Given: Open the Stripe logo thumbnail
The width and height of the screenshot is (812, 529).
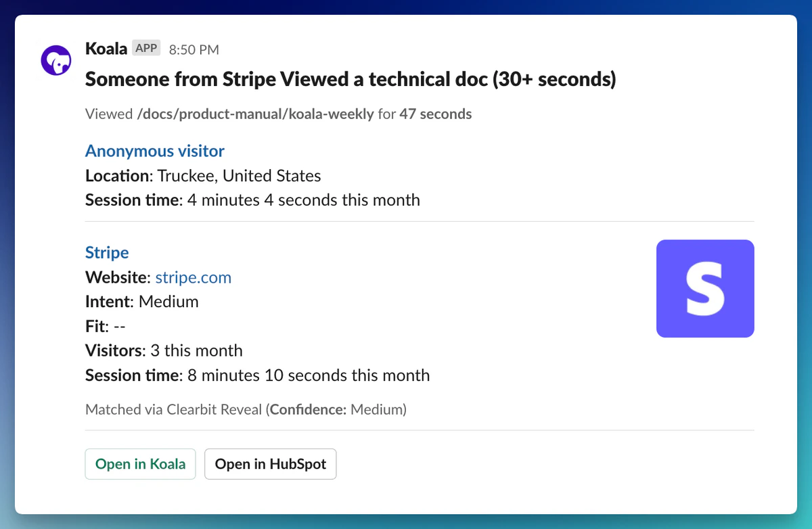Looking at the screenshot, I should tap(705, 288).
